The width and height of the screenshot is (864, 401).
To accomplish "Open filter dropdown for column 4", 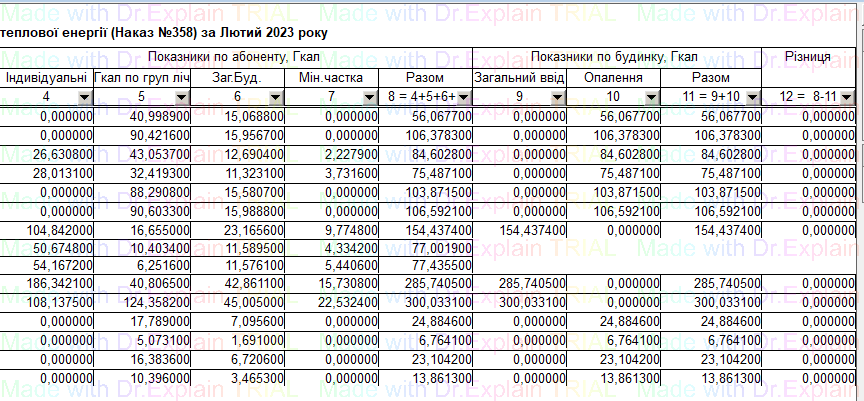I will (x=84, y=97).
